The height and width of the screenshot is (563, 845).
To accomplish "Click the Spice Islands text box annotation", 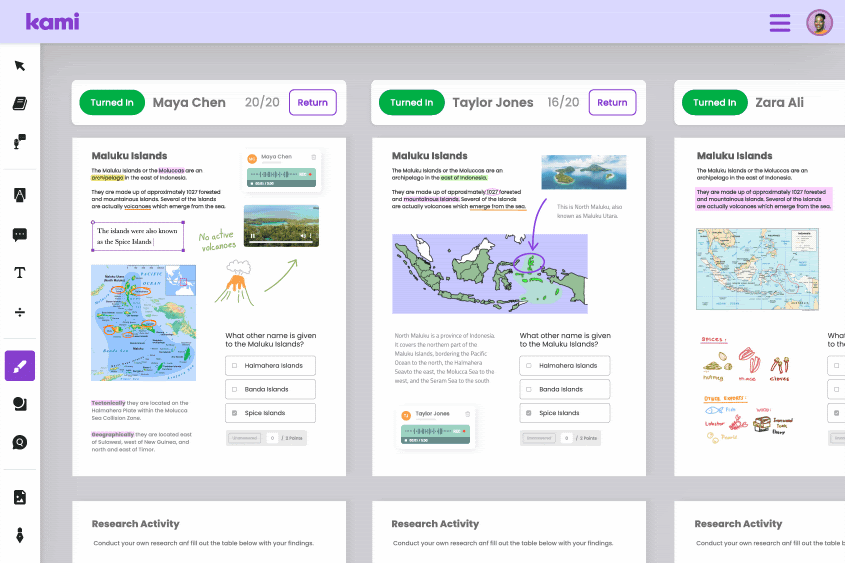I will pos(138,236).
